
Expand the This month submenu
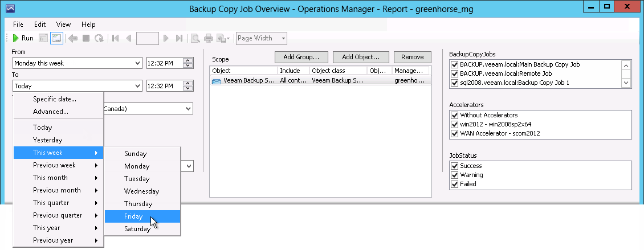pos(58,178)
